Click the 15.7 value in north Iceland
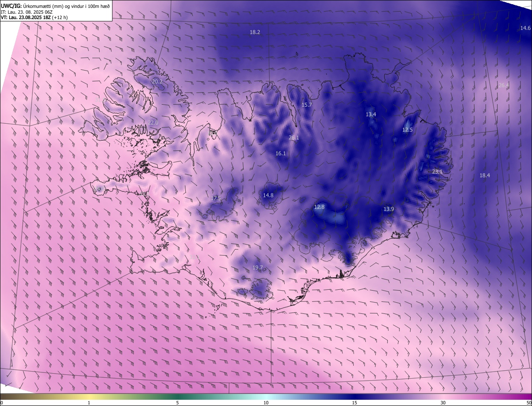Viewport: 532px width, 406px height. tap(306, 105)
